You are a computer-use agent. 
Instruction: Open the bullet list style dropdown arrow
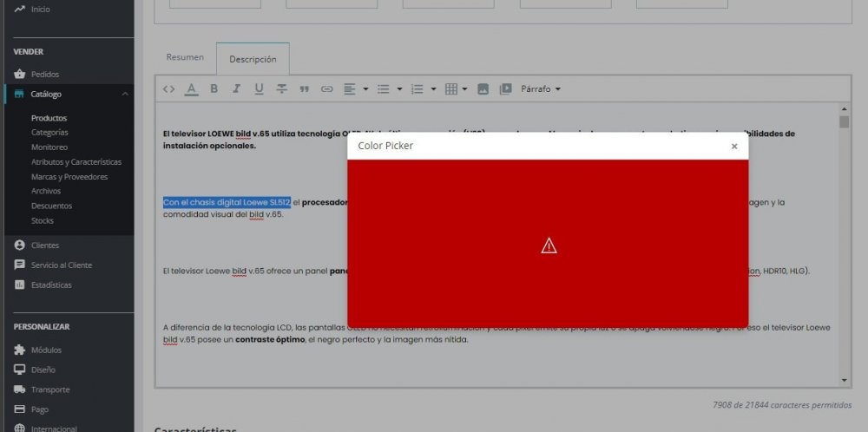click(x=399, y=89)
